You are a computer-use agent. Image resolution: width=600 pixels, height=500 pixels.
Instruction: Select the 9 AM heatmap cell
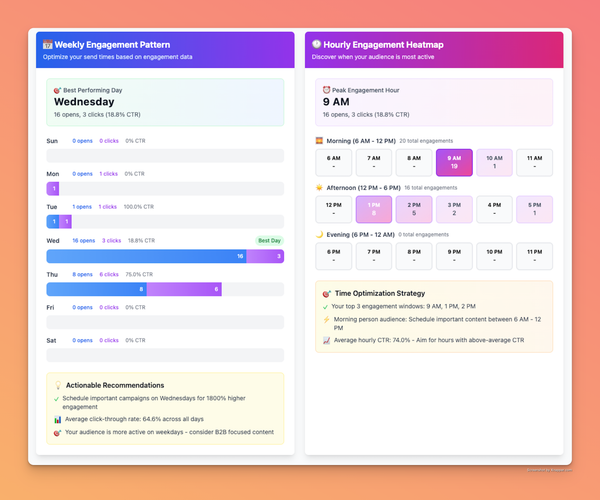click(454, 162)
